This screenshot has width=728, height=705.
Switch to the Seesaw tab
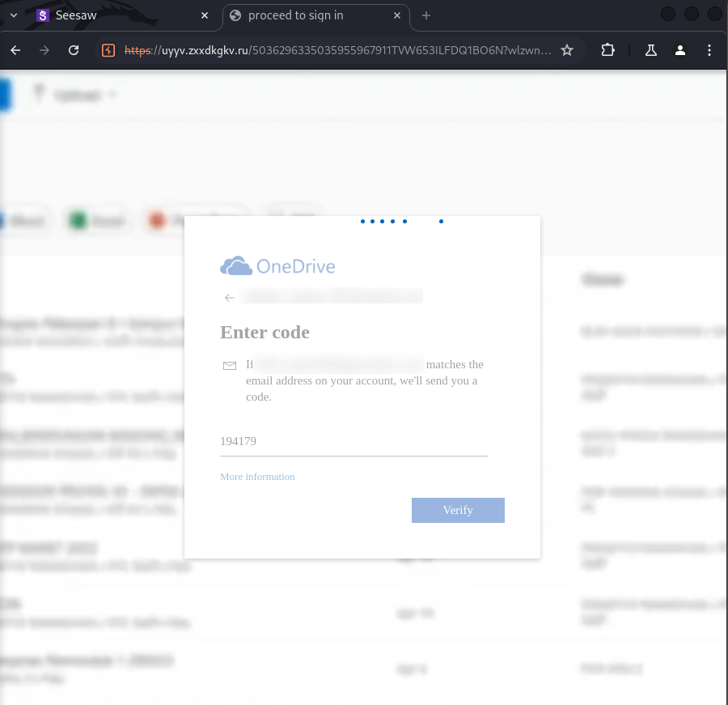tap(121, 15)
